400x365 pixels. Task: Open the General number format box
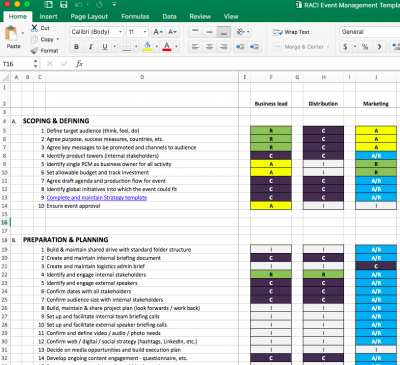pos(369,32)
